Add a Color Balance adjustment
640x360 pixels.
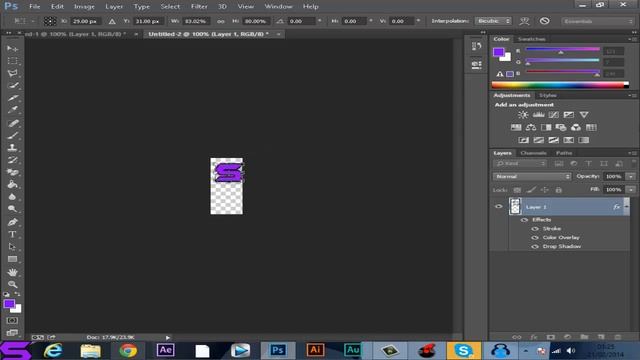tap(531, 127)
